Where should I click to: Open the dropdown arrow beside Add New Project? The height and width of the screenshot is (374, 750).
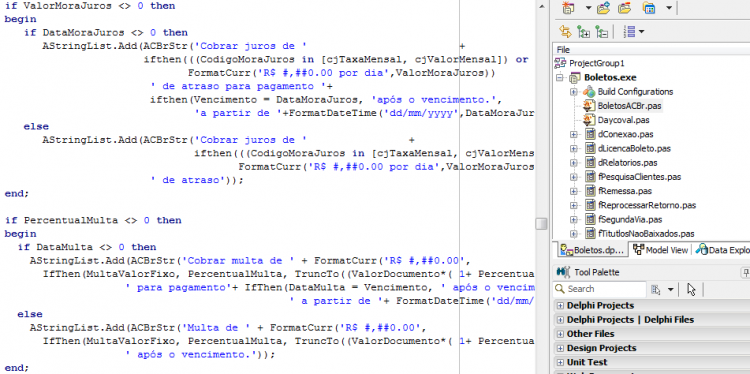[588, 8]
